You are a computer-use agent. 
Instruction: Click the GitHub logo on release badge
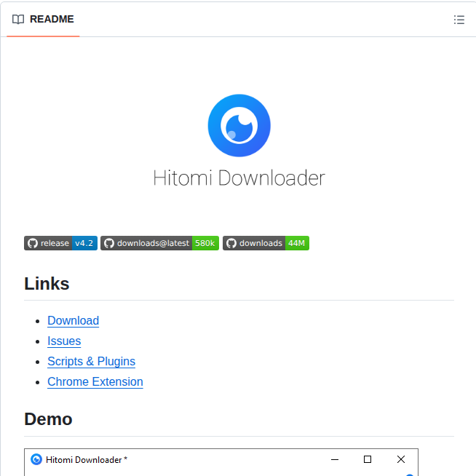point(33,243)
